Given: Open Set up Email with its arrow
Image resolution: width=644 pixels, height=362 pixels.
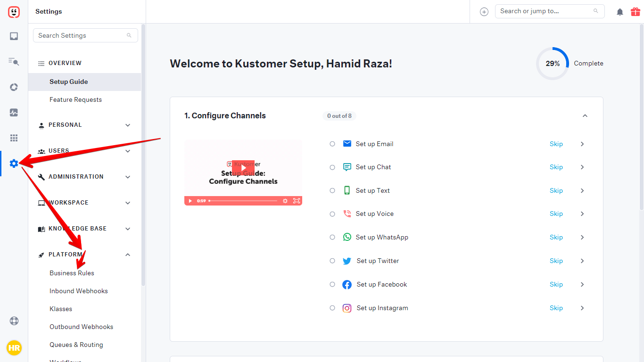Looking at the screenshot, I should [x=582, y=144].
